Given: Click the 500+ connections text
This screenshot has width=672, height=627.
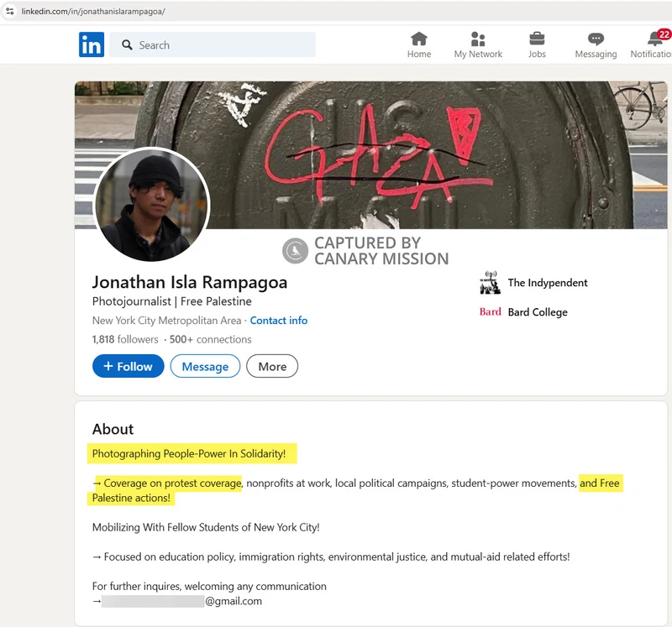Looking at the screenshot, I should tap(211, 339).
